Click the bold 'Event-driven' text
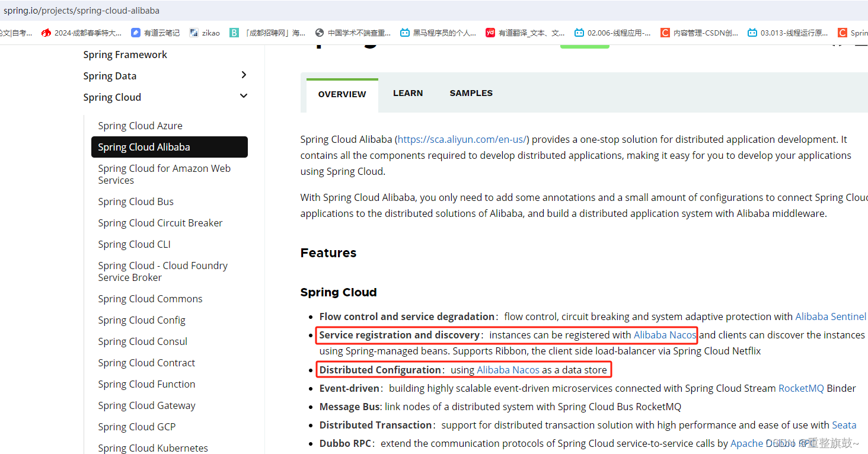The image size is (868, 454). click(349, 388)
